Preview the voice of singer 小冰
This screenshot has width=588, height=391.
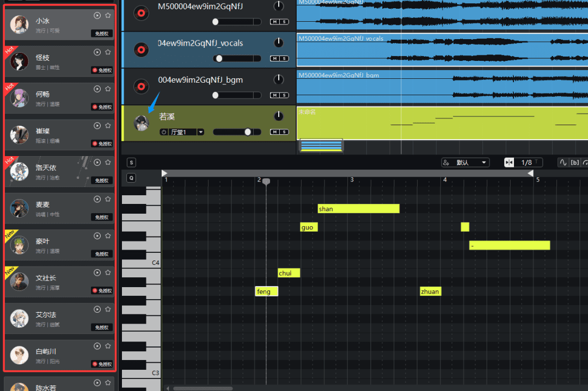(x=97, y=15)
